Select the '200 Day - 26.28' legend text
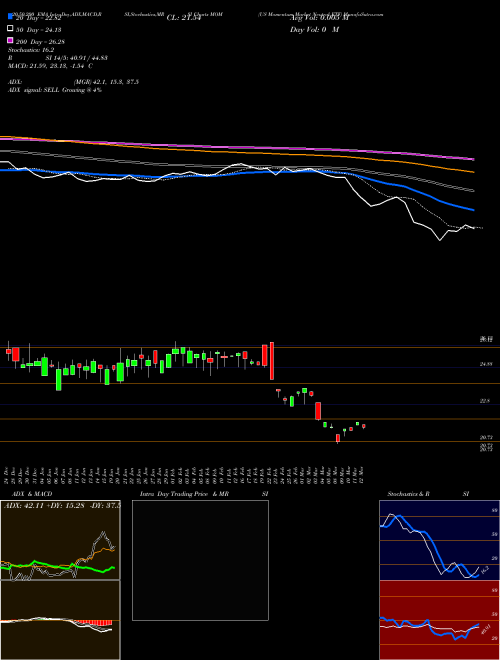This screenshot has width=500, height=660. [x=40, y=42]
